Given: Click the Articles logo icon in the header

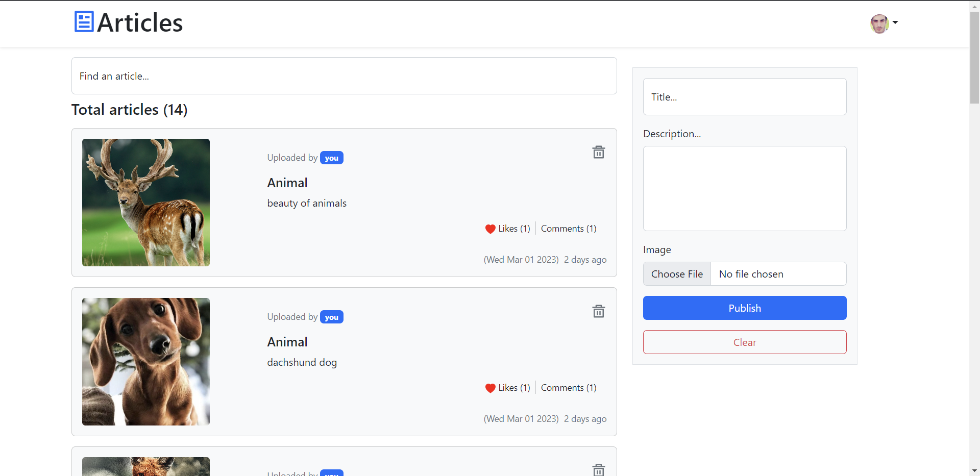Looking at the screenshot, I should click(x=83, y=21).
